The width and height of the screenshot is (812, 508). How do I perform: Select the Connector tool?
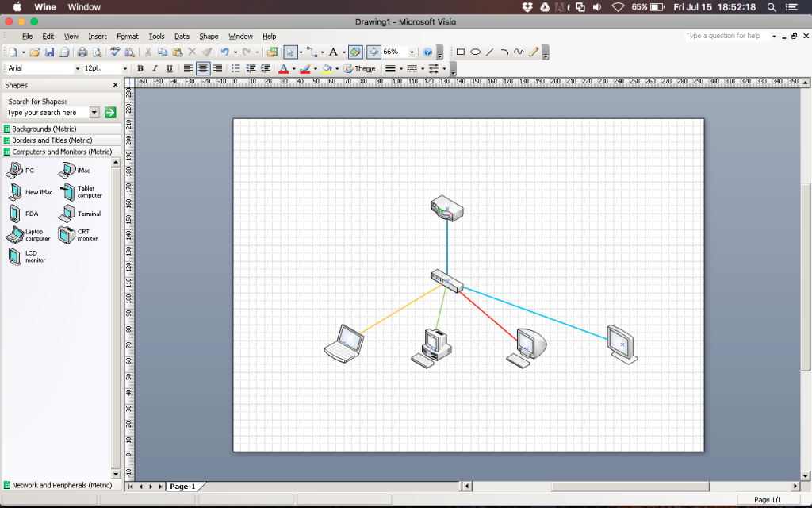312,52
